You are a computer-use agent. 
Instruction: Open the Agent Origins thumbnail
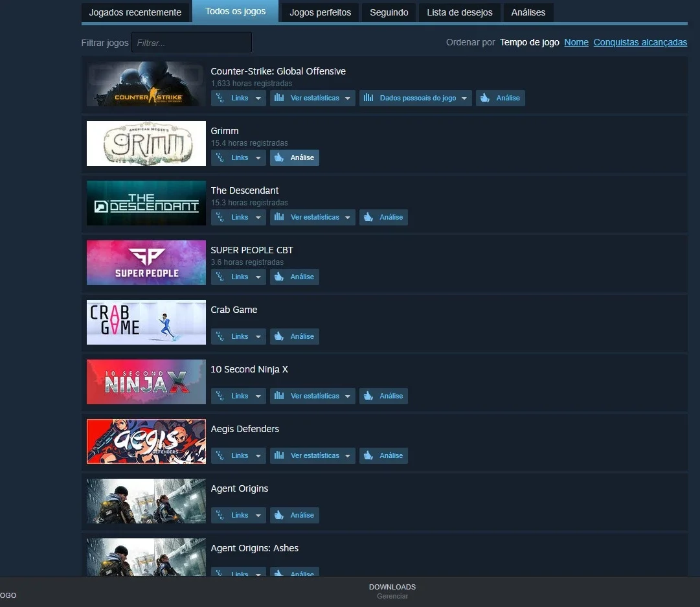tap(146, 501)
